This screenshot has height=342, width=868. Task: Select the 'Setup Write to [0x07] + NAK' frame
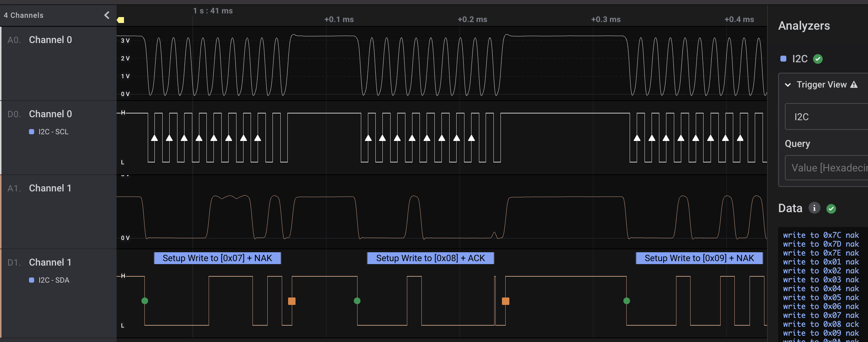coord(218,258)
